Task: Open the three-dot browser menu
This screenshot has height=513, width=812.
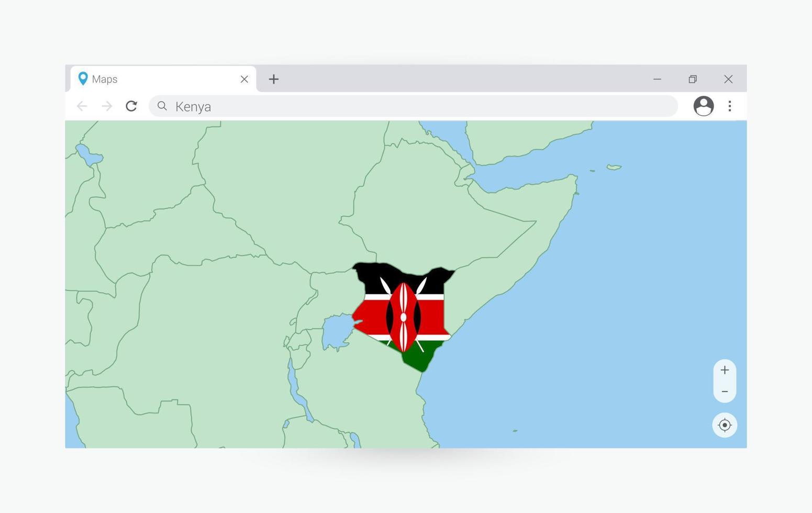Action: coord(729,106)
